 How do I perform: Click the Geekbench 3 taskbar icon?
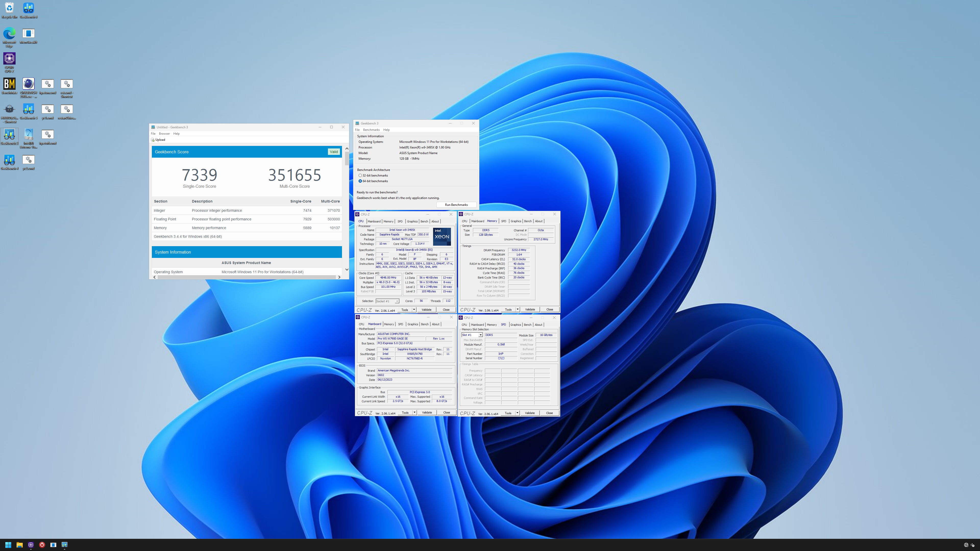(x=65, y=545)
